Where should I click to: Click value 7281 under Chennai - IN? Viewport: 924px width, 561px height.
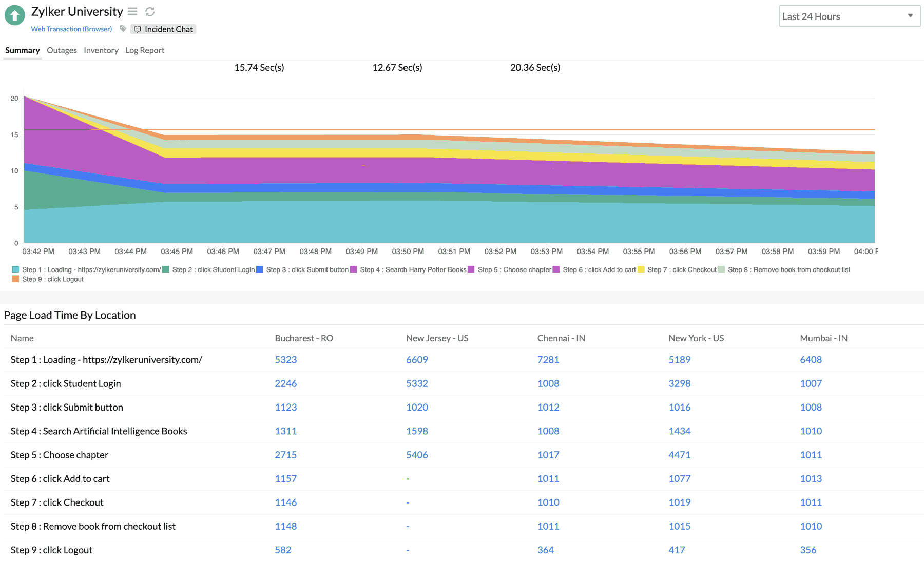coord(548,359)
